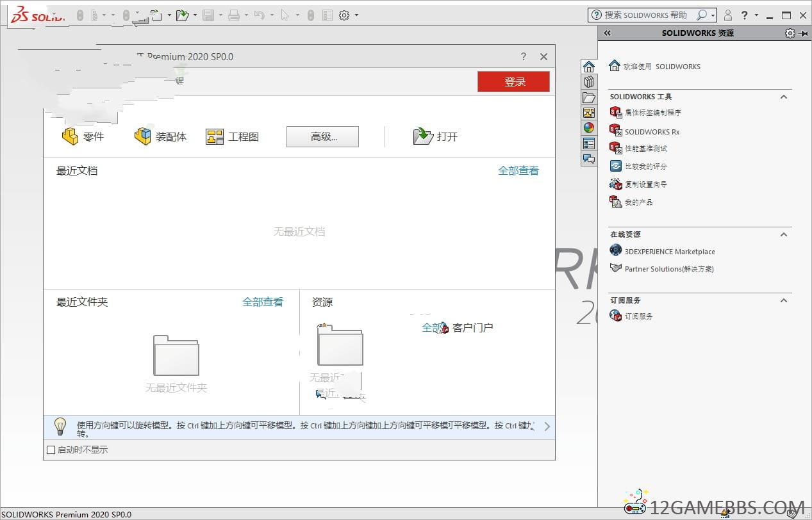Select the Design Library tab icon
Image resolution: width=812 pixels, height=520 pixels.
[589, 82]
